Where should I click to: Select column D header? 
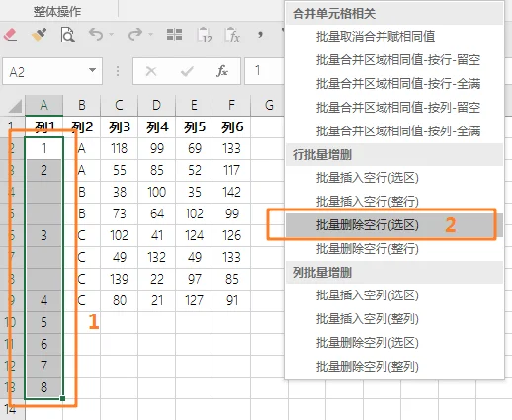pos(156,105)
